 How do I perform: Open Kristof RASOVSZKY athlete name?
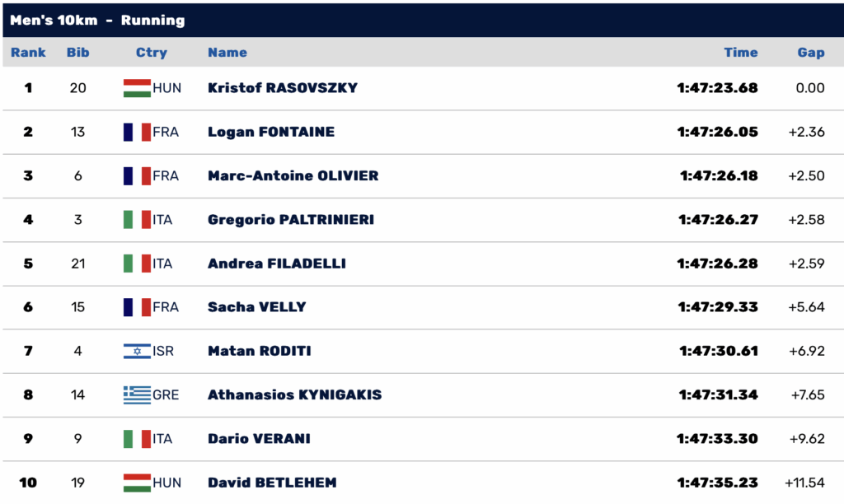283,88
